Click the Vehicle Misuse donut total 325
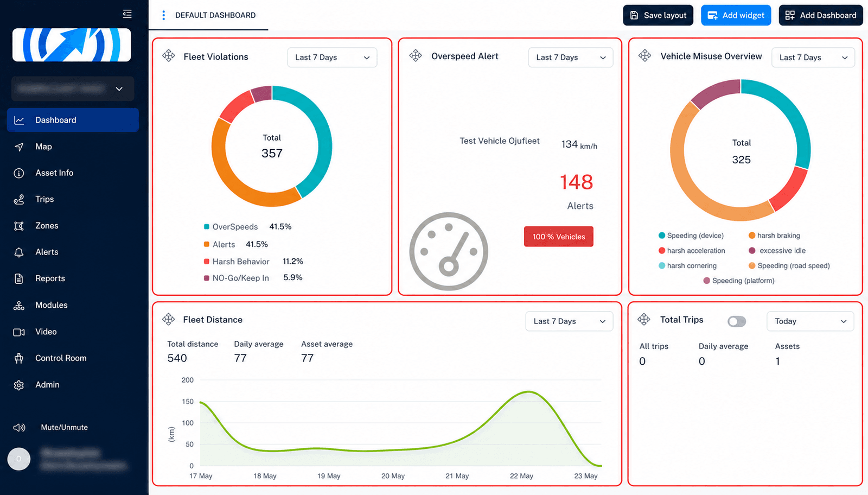This screenshot has height=495, width=868. pos(742,160)
